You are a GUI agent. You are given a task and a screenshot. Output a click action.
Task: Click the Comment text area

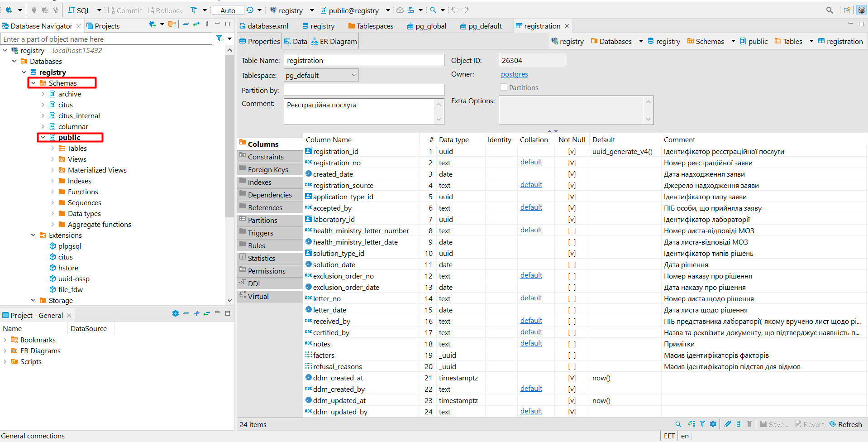coord(360,111)
